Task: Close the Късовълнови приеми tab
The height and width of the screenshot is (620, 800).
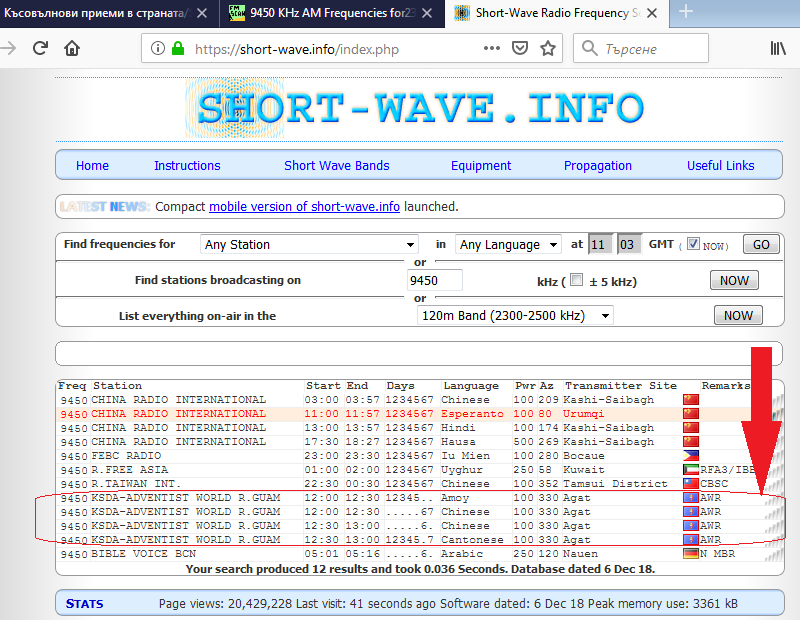Action: click(x=202, y=13)
